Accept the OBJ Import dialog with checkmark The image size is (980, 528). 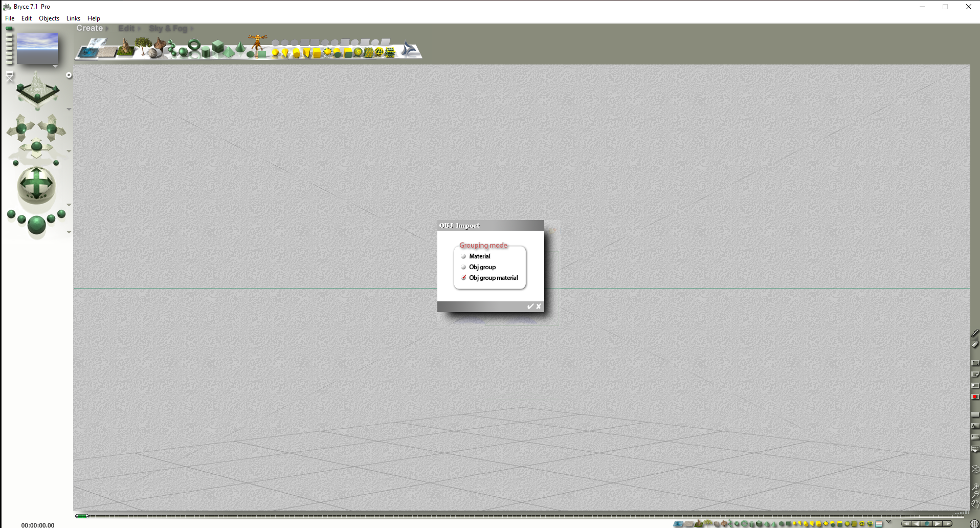coord(530,306)
